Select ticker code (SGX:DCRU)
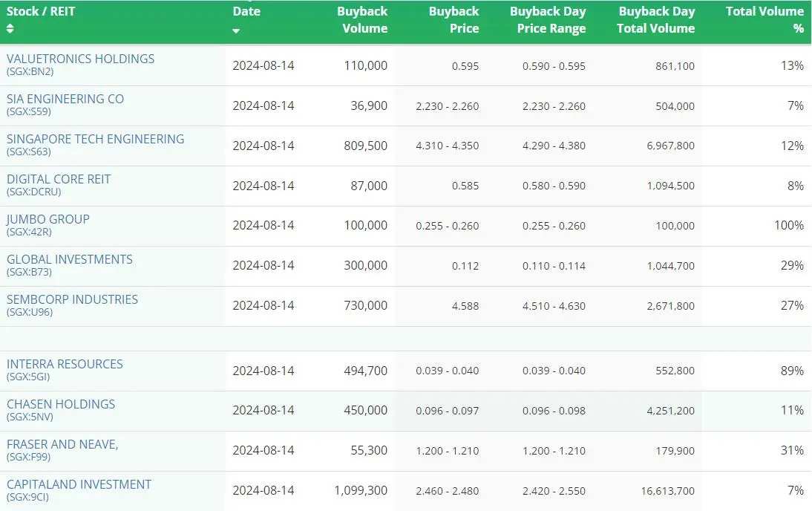812x511 pixels. click(x=33, y=192)
